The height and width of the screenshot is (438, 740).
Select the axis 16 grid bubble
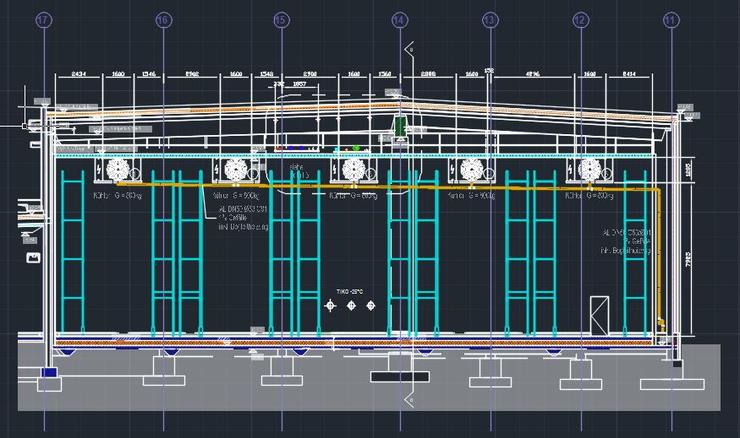point(164,19)
